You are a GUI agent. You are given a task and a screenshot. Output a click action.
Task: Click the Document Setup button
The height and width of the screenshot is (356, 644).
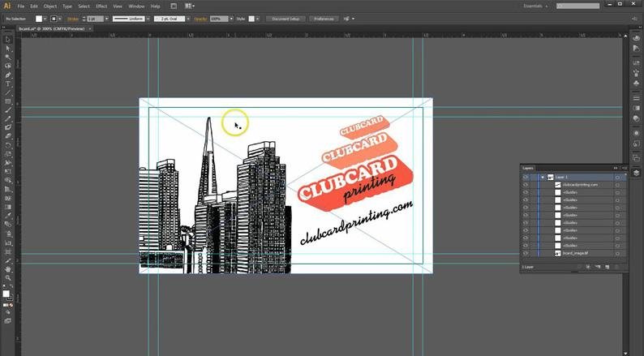tap(286, 18)
